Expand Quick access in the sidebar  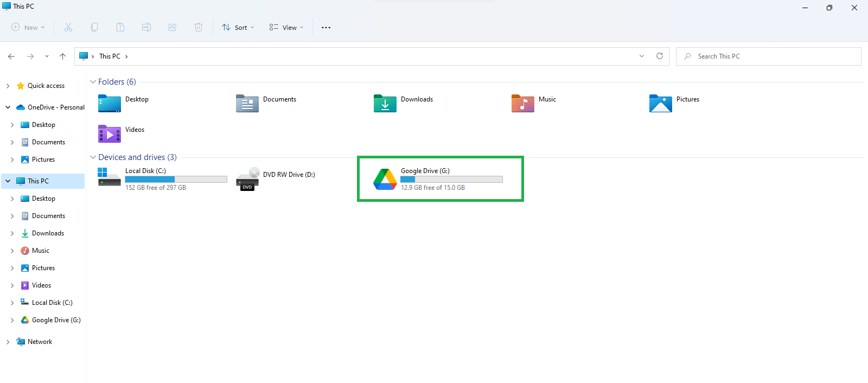pos(8,86)
